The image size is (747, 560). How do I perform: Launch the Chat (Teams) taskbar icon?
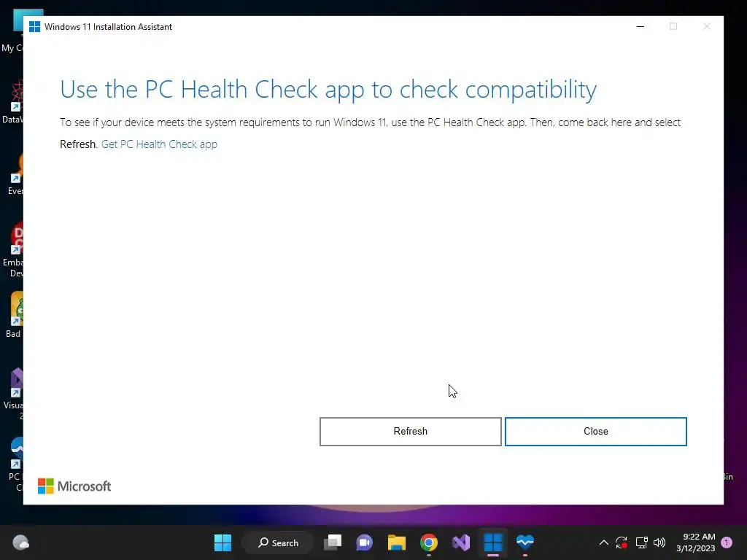(x=365, y=542)
